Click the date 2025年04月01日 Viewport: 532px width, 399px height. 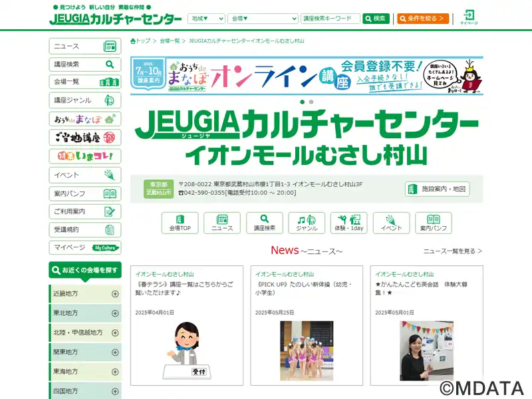(x=155, y=313)
